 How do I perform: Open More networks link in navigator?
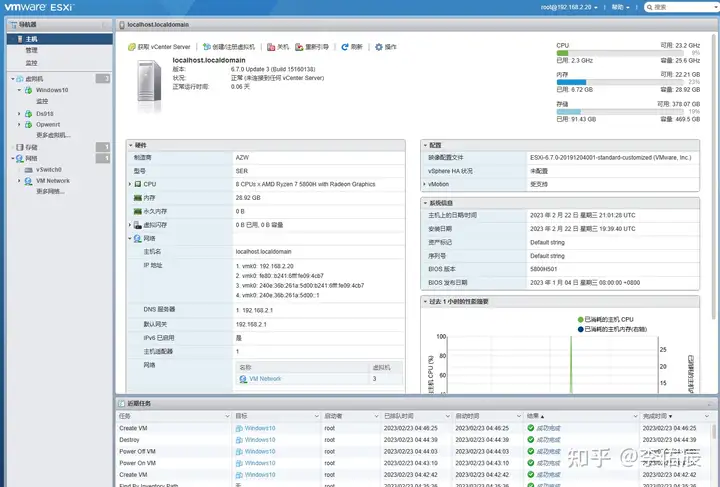tap(51, 191)
